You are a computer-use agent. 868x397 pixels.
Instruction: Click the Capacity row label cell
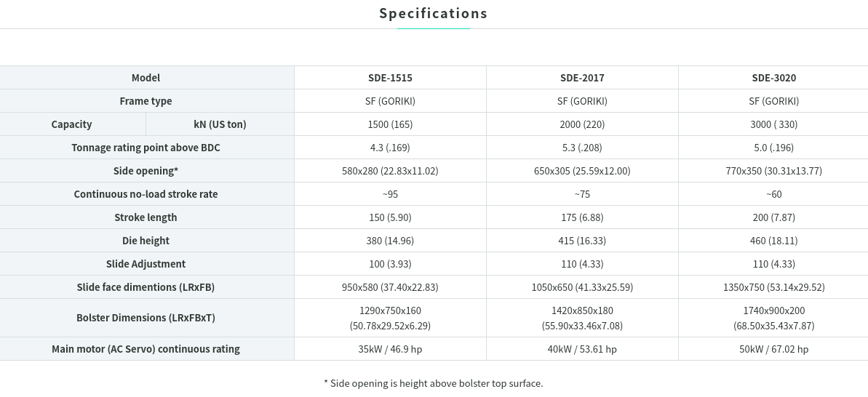click(72, 124)
